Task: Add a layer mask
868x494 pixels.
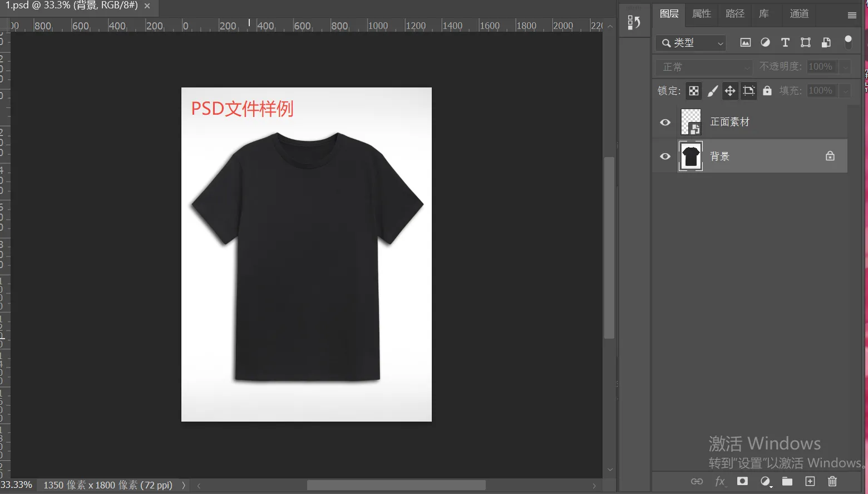Action: tap(742, 481)
